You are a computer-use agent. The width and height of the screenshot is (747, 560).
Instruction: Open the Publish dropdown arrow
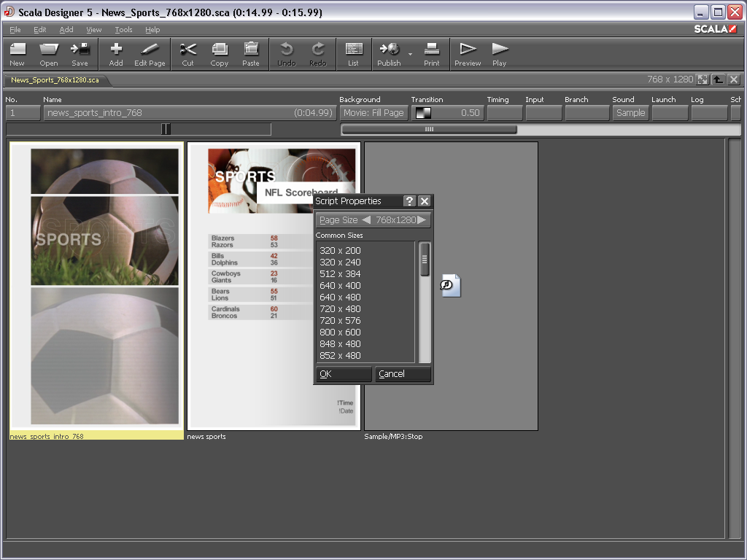[x=410, y=55]
